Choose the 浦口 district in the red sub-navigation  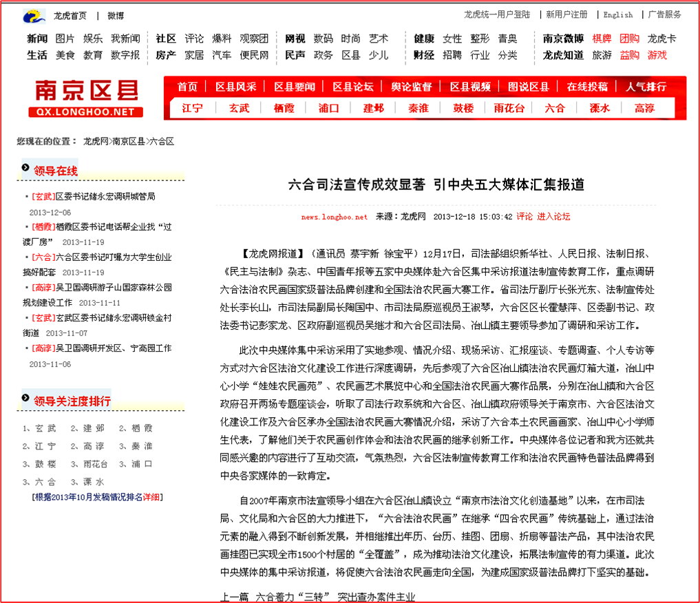click(328, 109)
